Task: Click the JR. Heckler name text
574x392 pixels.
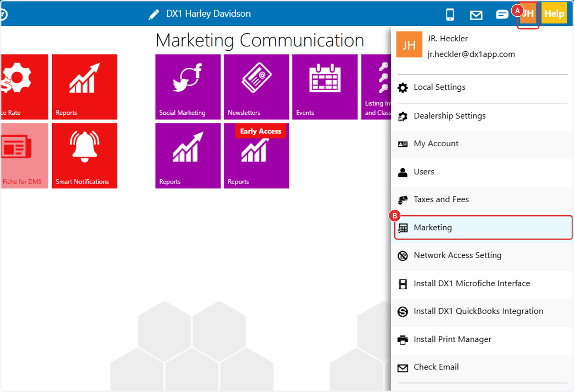Action: (448, 38)
